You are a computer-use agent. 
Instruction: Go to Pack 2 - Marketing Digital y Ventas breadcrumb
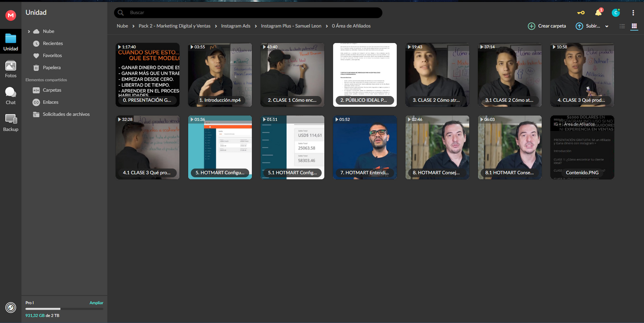(x=174, y=26)
